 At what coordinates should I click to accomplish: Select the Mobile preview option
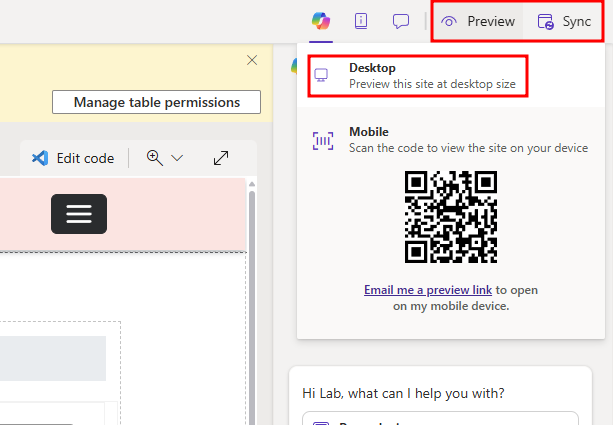[451, 140]
